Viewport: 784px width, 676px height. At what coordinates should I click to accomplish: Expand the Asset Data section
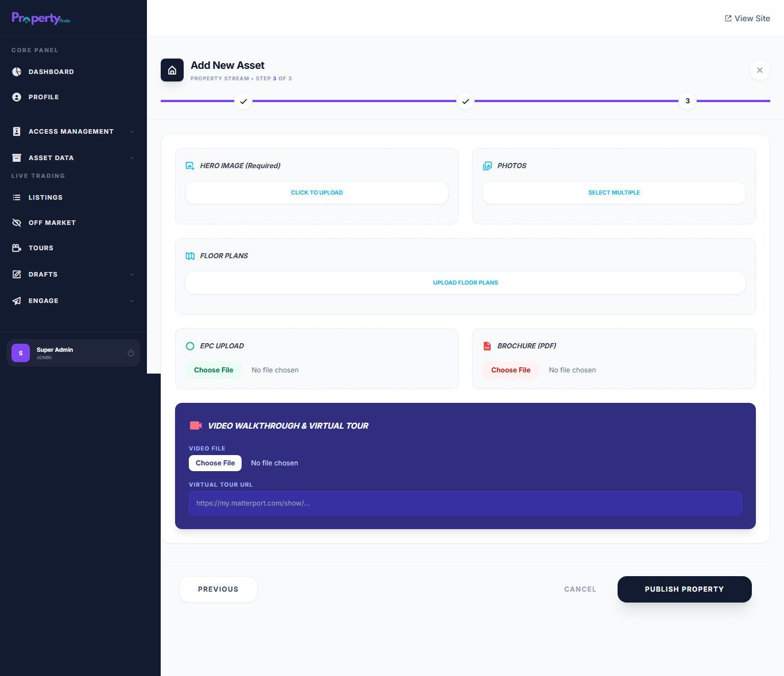[131, 158]
